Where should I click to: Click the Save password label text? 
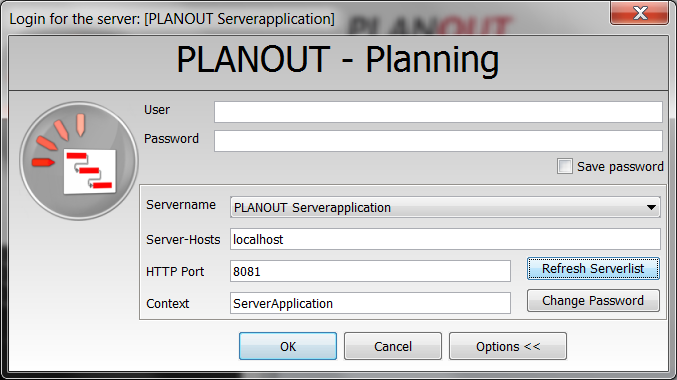pyautogui.click(x=620, y=167)
